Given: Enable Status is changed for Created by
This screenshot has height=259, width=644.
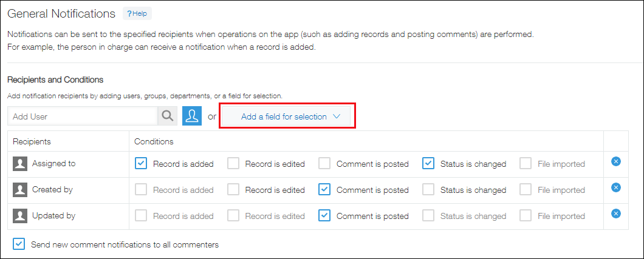Looking at the screenshot, I should (x=428, y=189).
